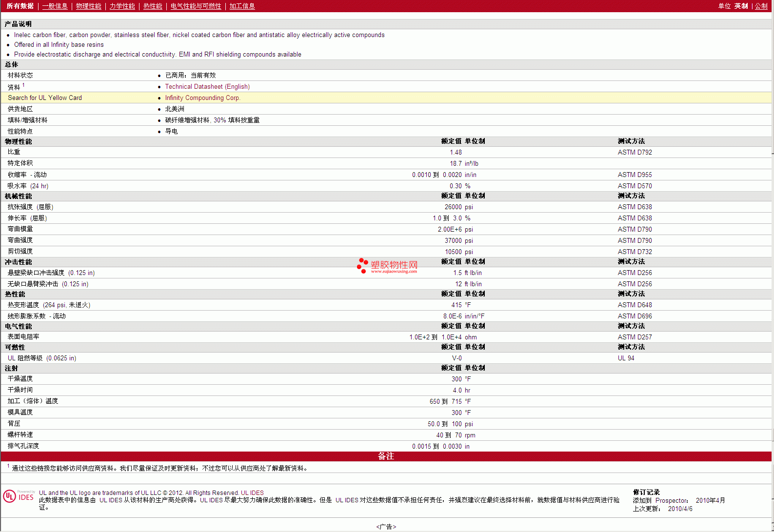Click the red 塑胶物性网 watermark logo
This screenshot has width=774, height=532.
(x=388, y=266)
